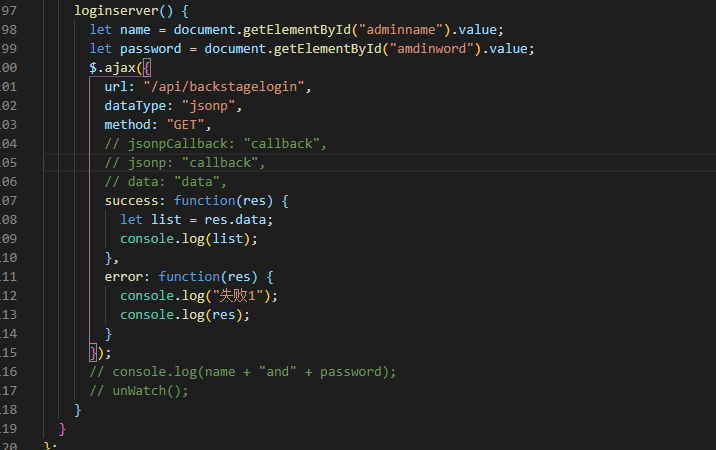Click the closing '});' of ajax call
Image resolution: width=716 pixels, height=450 pixels.
click(100, 353)
